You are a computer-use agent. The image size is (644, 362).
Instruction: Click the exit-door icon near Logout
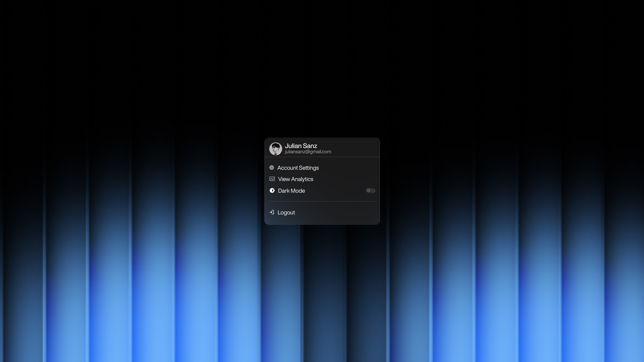pyautogui.click(x=272, y=212)
